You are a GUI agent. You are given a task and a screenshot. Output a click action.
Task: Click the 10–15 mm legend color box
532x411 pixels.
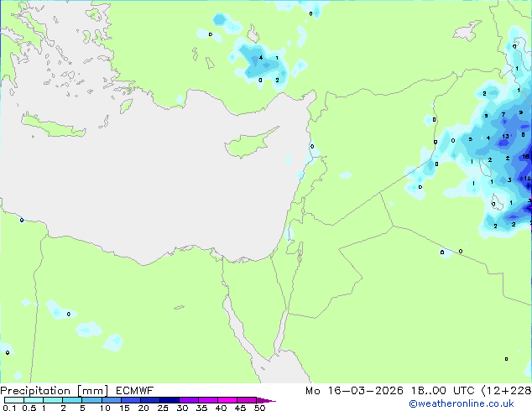pos(112,400)
